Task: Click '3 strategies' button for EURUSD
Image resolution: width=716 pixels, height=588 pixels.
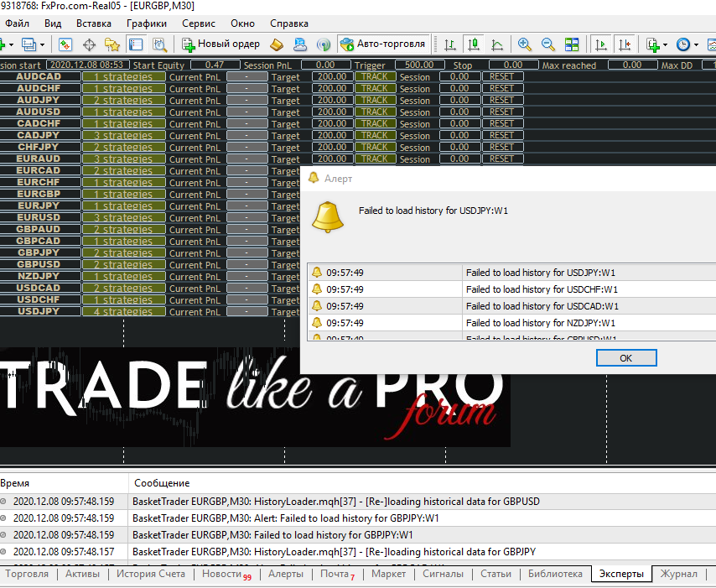Action: (x=123, y=217)
